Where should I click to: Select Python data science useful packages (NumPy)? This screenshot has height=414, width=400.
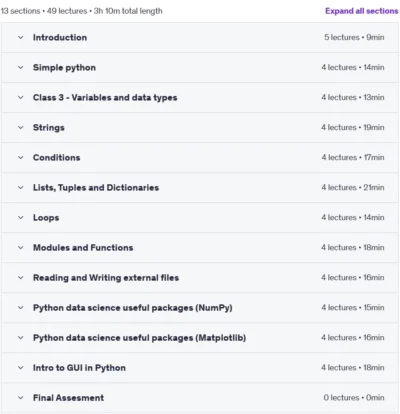[133, 308]
